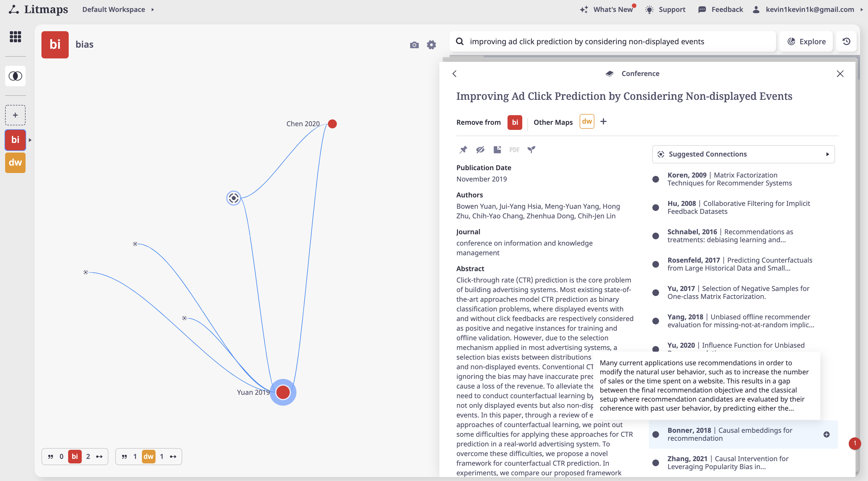Click the large target suggestion node
The width and height of the screenshot is (868, 481).
(234, 198)
